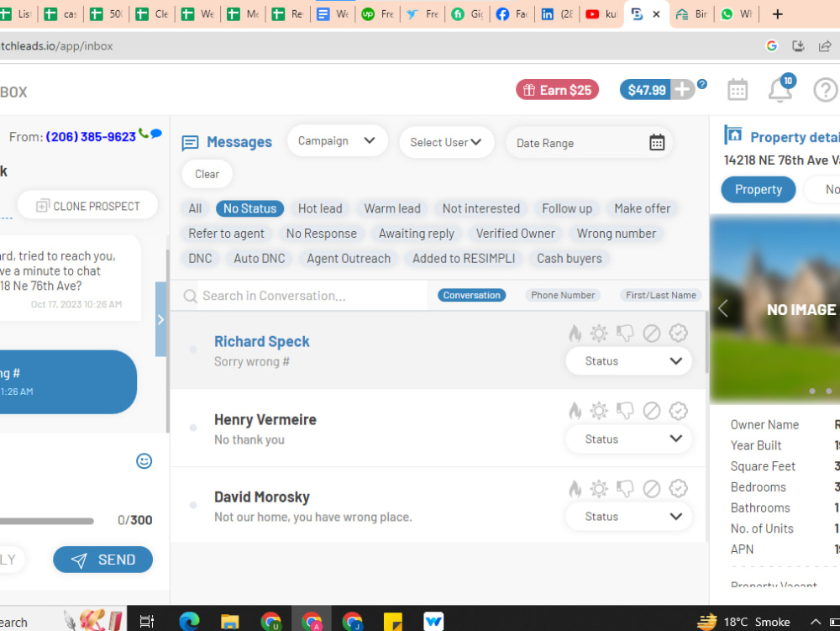This screenshot has width=840, height=631.
Task: Mark David Morosky as hot lead flame icon
Action: click(x=575, y=488)
